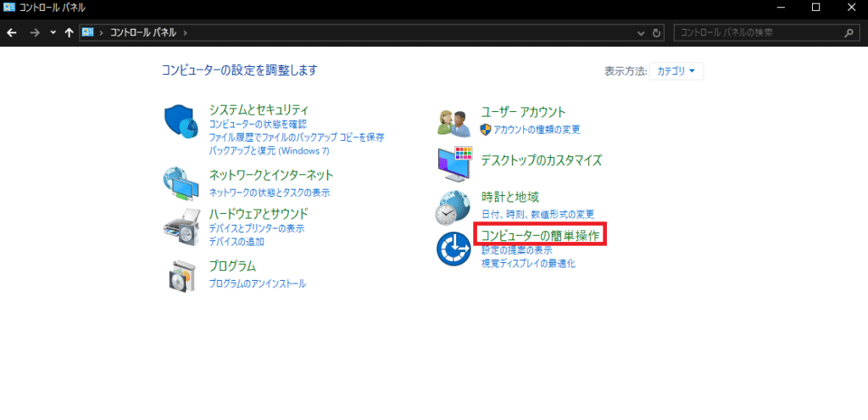868x420 pixels.
Task: Open 時計と地域 category
Action: click(x=509, y=197)
